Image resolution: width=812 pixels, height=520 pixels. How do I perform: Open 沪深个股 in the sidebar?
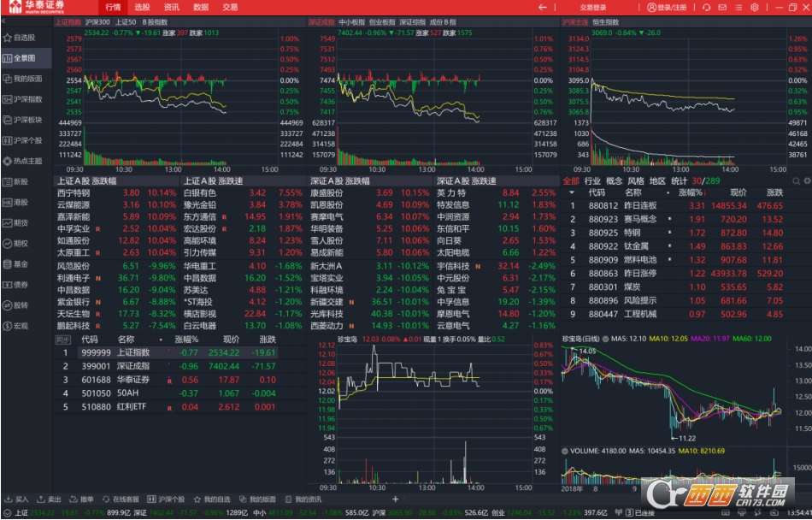(23, 140)
